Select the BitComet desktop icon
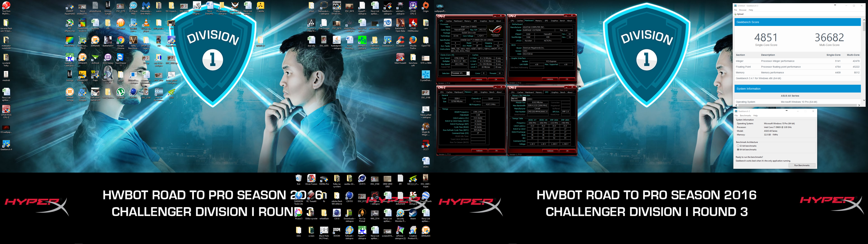The image size is (868, 244). click(120, 24)
